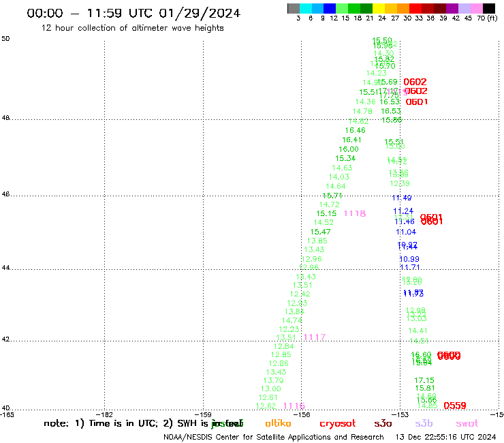The image size is (504, 443).
Task: Click the gray swatch for 3 ft
Action: pyautogui.click(x=294, y=8)
